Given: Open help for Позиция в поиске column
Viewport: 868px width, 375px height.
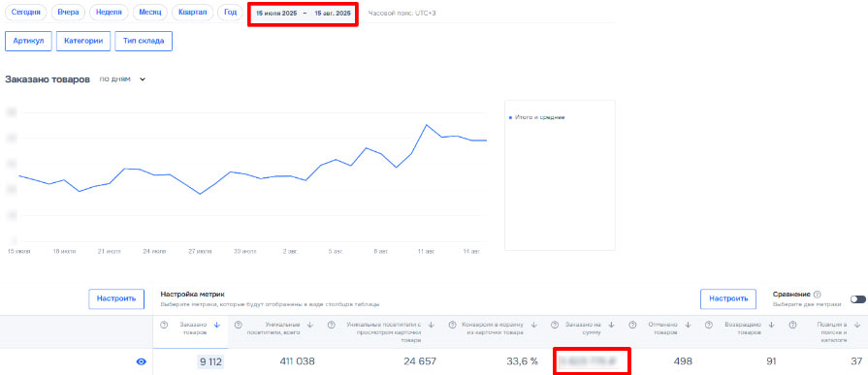Looking at the screenshot, I should (792, 326).
